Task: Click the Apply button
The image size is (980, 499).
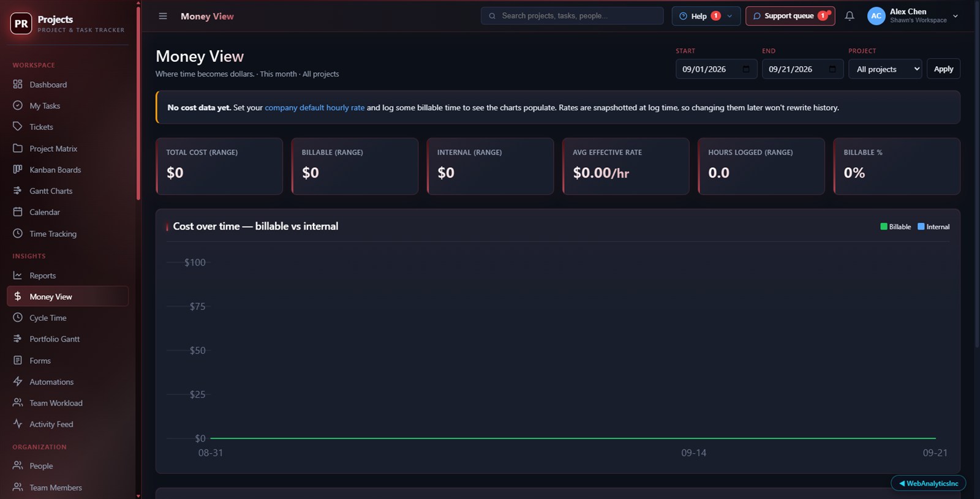Action: [x=943, y=69]
